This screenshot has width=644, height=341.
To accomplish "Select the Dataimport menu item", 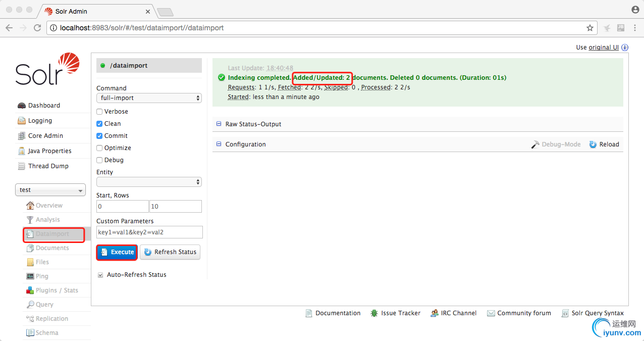I will click(x=53, y=234).
